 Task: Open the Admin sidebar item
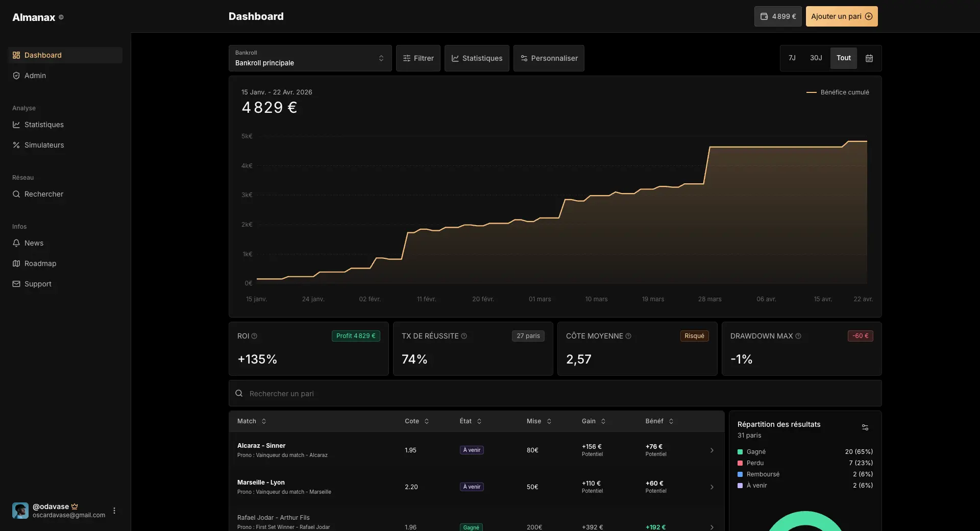[x=65, y=76]
